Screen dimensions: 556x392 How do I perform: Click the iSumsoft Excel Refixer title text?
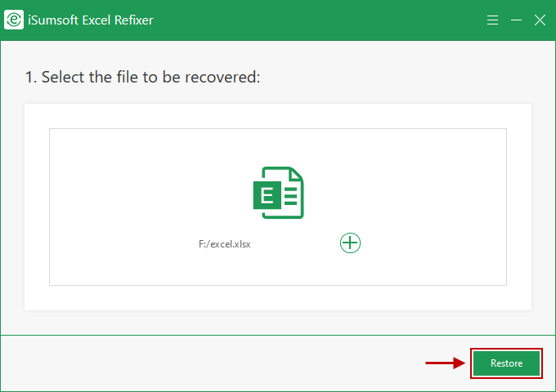[x=91, y=20]
